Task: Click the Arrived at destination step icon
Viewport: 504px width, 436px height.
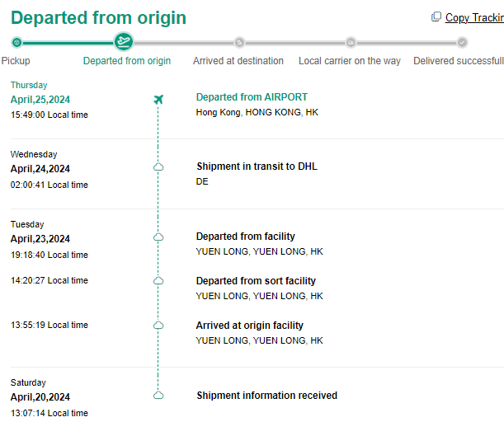Action: click(239, 42)
